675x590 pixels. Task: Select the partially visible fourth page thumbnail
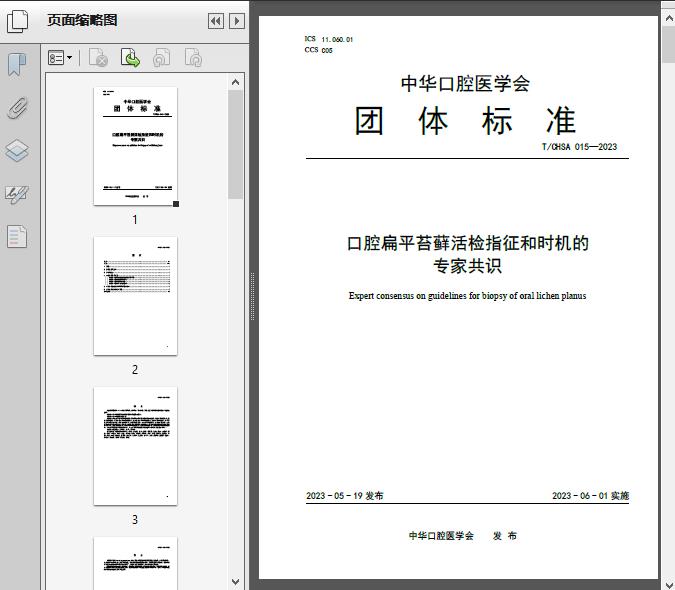(x=135, y=563)
